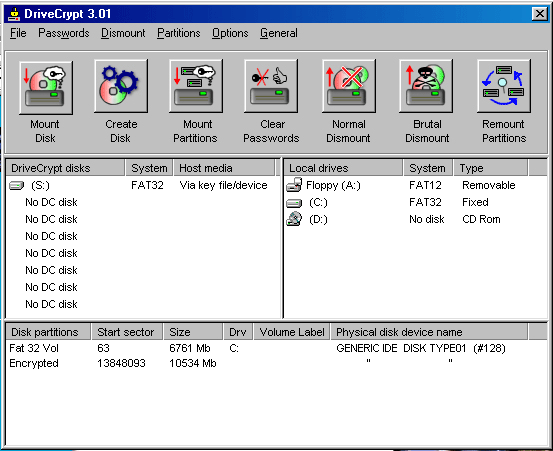Viewport: 553px width, 451px height.
Task: Sort by the DriveCrypt disks column header
Action: point(66,168)
